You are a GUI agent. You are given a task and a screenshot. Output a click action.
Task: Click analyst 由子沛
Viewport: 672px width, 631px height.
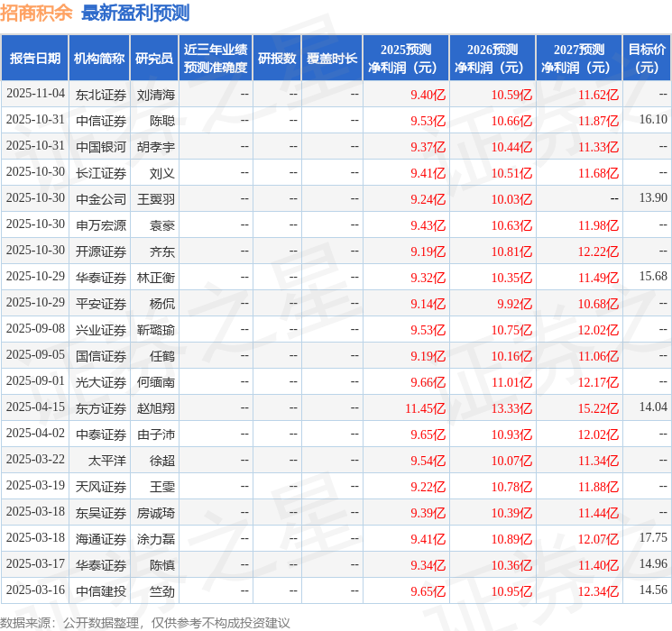[x=156, y=434]
